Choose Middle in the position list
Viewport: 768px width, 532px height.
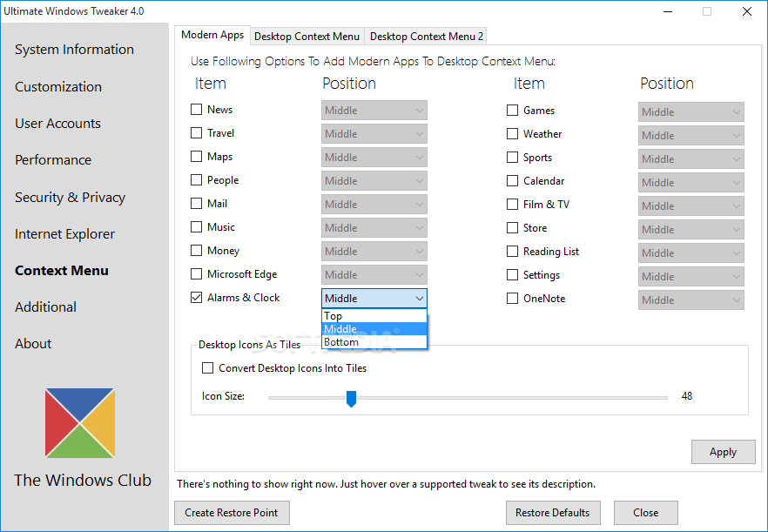point(374,329)
